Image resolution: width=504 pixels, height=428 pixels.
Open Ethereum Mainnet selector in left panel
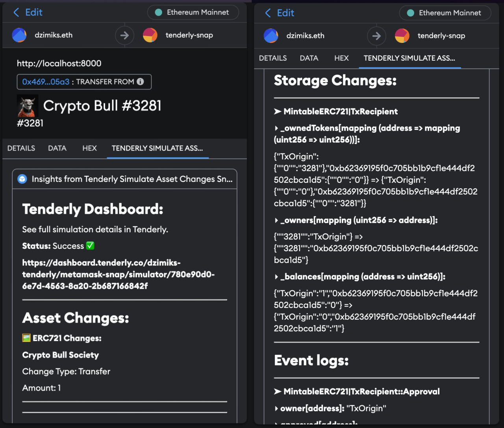point(193,12)
